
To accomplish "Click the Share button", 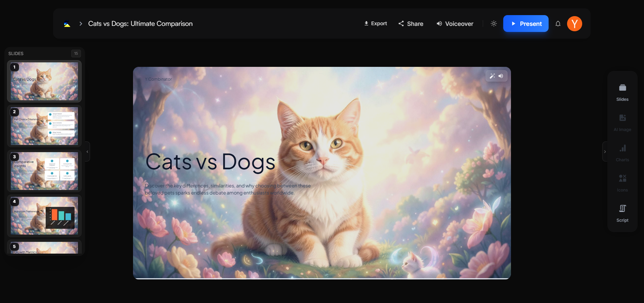I will (411, 24).
